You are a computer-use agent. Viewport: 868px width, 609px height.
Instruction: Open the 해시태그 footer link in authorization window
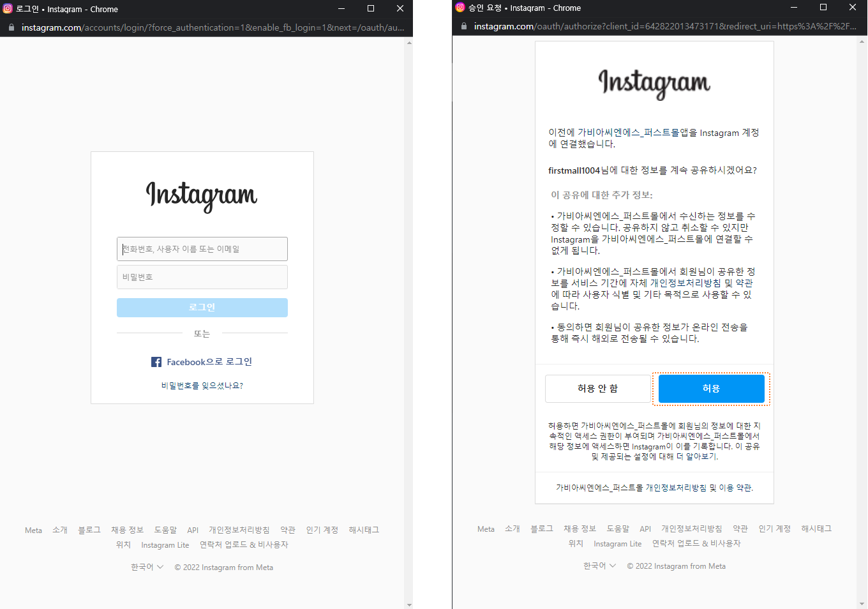816,529
